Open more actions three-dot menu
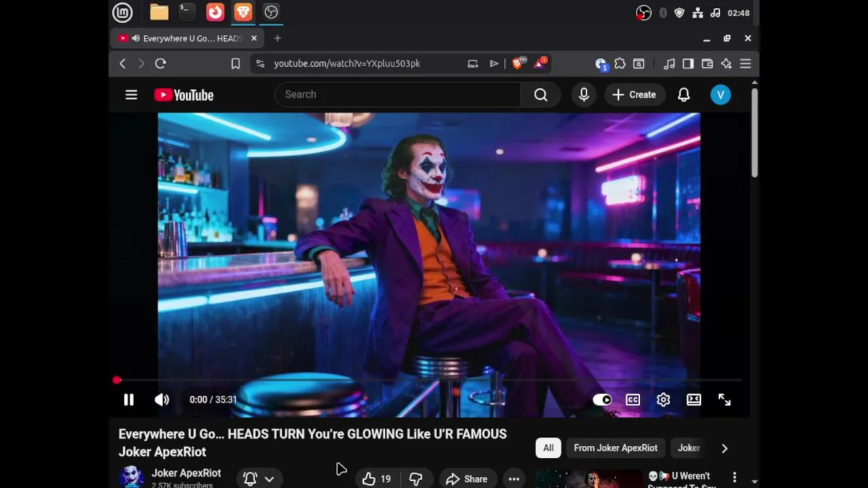The height and width of the screenshot is (488, 868). (x=514, y=479)
